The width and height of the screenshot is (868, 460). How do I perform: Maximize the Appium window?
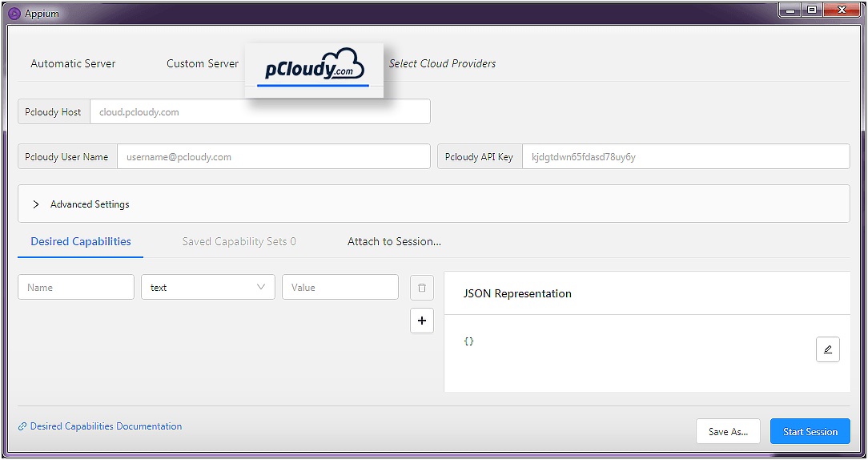pyautogui.click(x=812, y=10)
